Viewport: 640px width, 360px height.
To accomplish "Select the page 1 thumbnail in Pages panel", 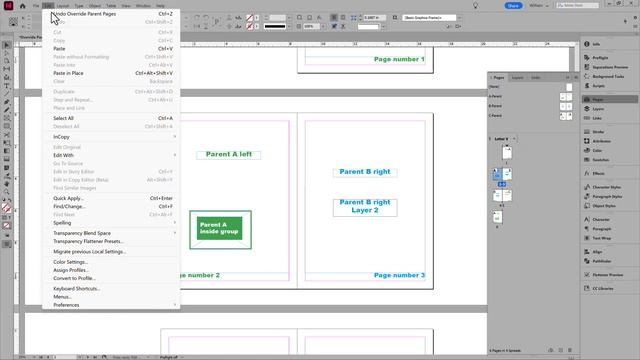I will point(507,153).
